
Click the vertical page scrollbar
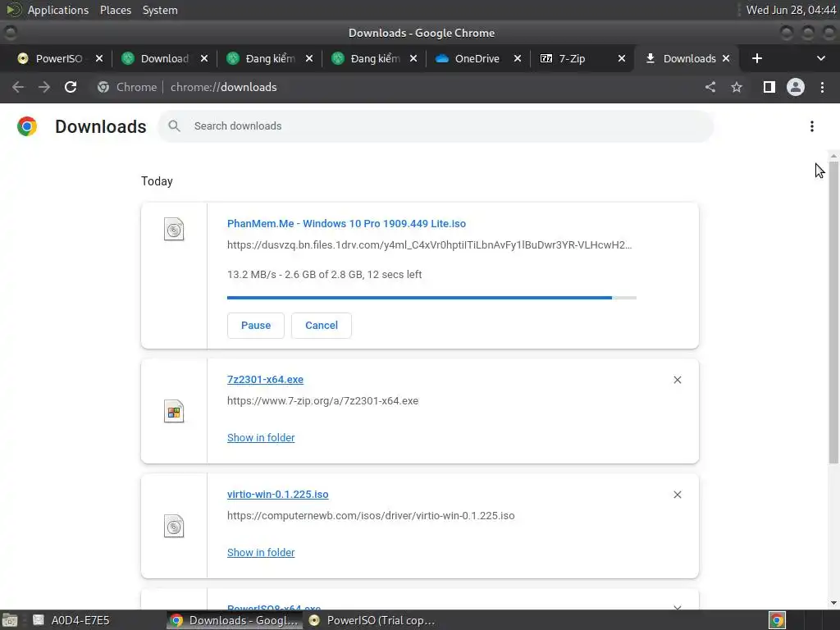(833, 312)
